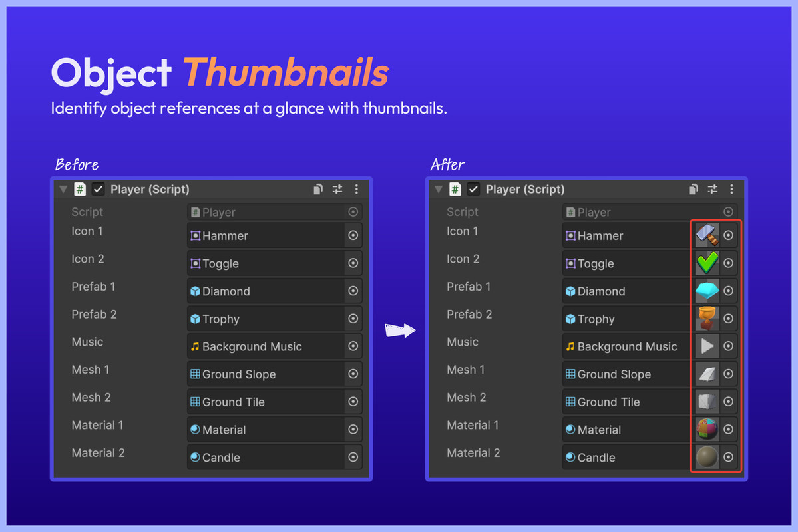Image resolution: width=798 pixels, height=532 pixels.
Task: Open presets sliders icon in After panel header
Action: (x=713, y=190)
